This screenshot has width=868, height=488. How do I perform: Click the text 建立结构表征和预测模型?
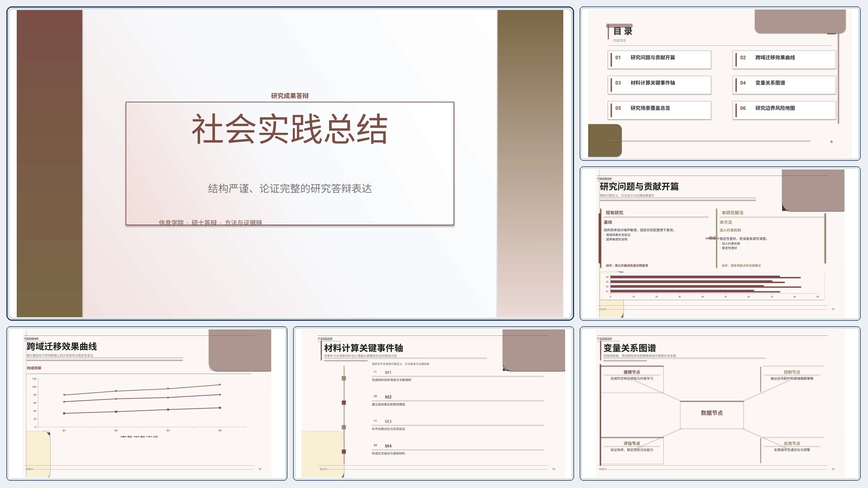click(x=388, y=404)
